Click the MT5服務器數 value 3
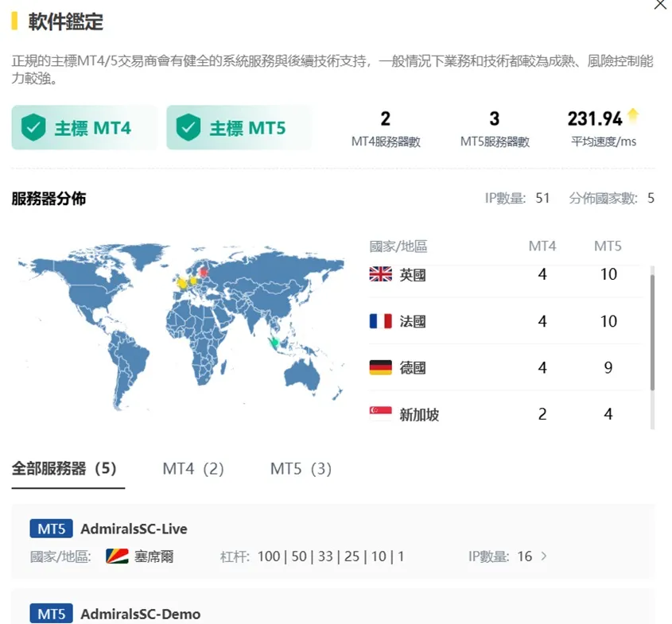This screenshot has height=624, width=672. pos(495,118)
